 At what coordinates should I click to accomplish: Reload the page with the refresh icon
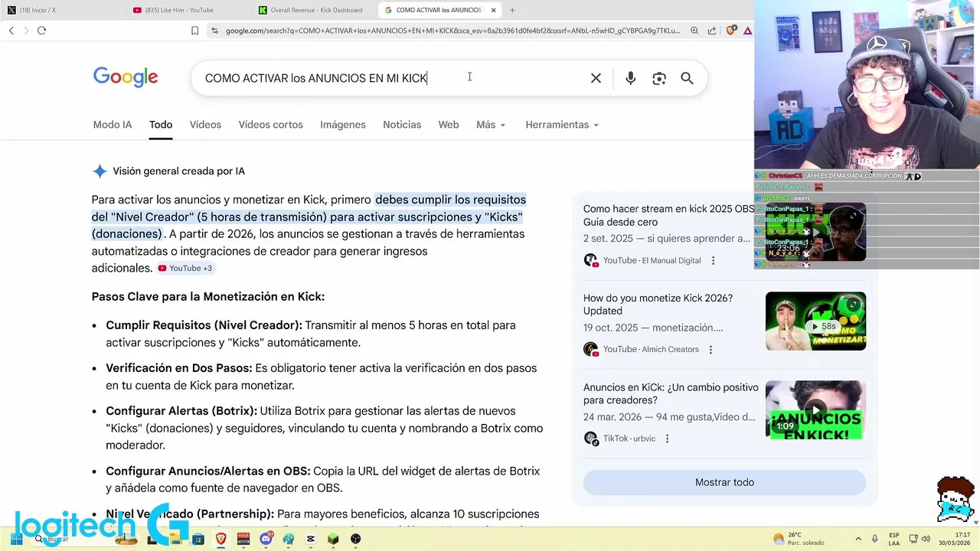point(41,31)
